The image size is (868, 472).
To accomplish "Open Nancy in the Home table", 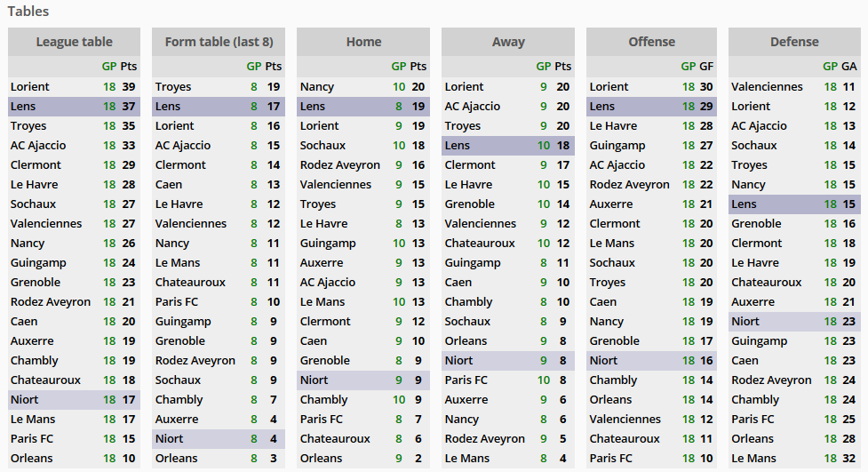I will click(317, 86).
